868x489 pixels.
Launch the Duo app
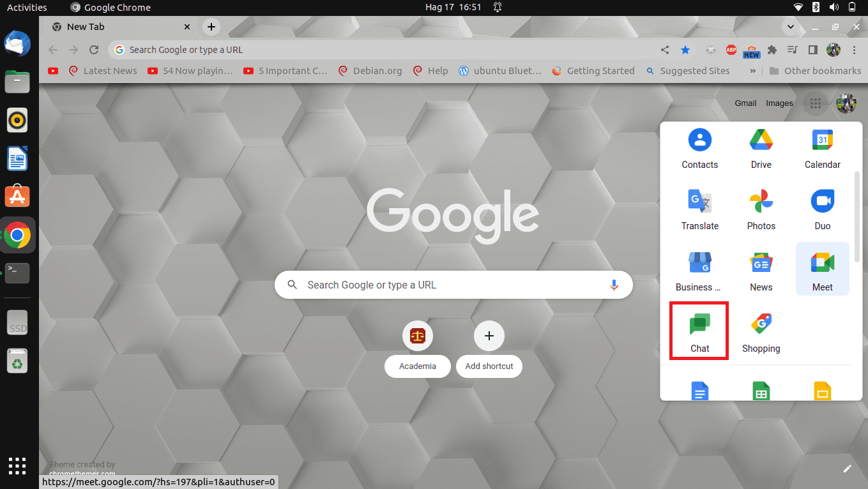pyautogui.click(x=822, y=210)
